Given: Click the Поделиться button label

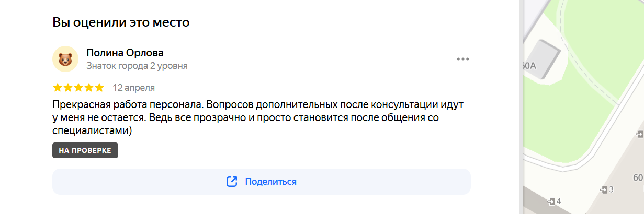Looking at the screenshot, I should click(271, 182).
